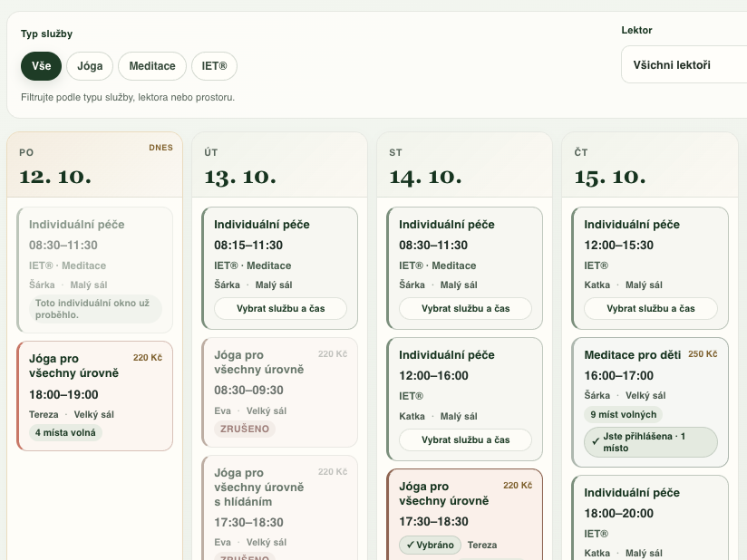Click the 250 Kč price tag
Image resolution: width=747 pixels, height=560 pixels.
click(703, 354)
